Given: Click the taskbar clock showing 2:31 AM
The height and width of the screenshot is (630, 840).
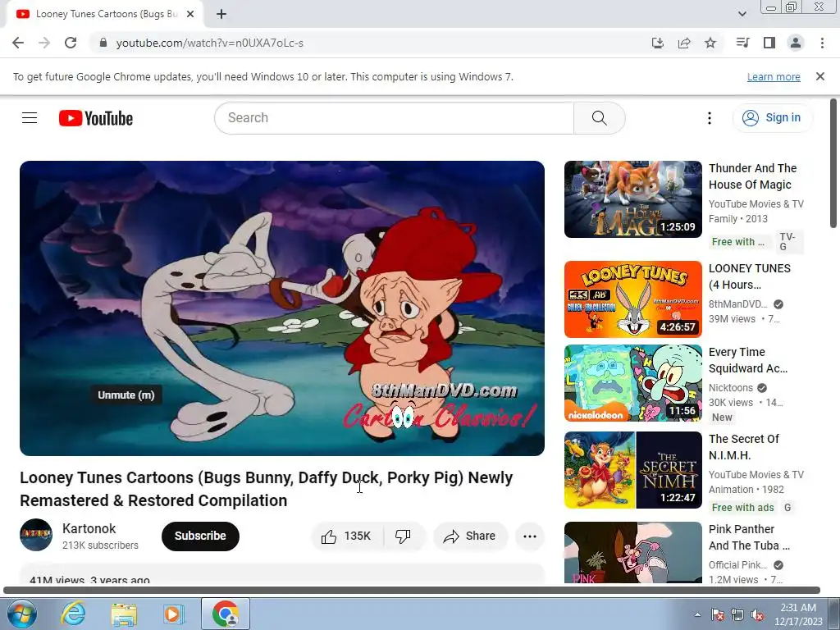Looking at the screenshot, I should tap(798, 614).
